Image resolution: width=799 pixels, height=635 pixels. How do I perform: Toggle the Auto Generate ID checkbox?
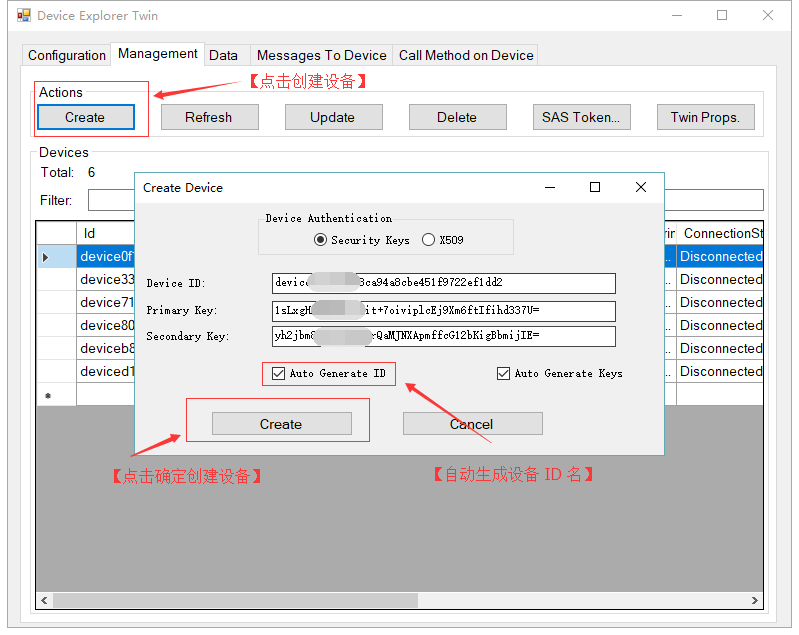pyautogui.click(x=277, y=373)
